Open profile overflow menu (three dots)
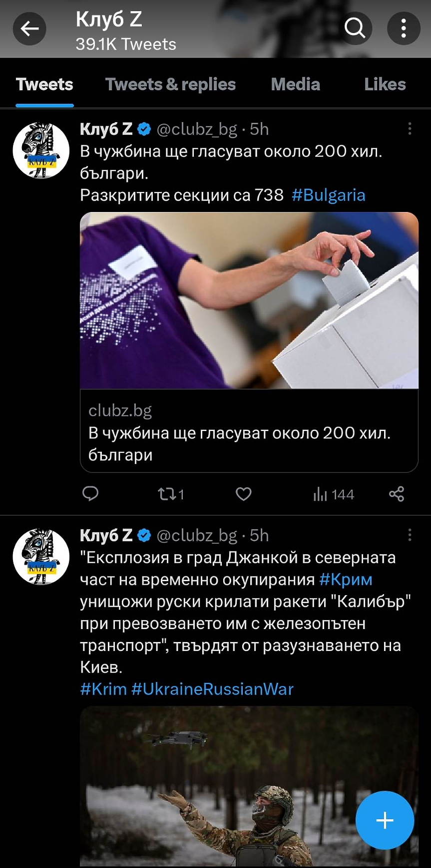This screenshot has height=868, width=431. [404, 28]
